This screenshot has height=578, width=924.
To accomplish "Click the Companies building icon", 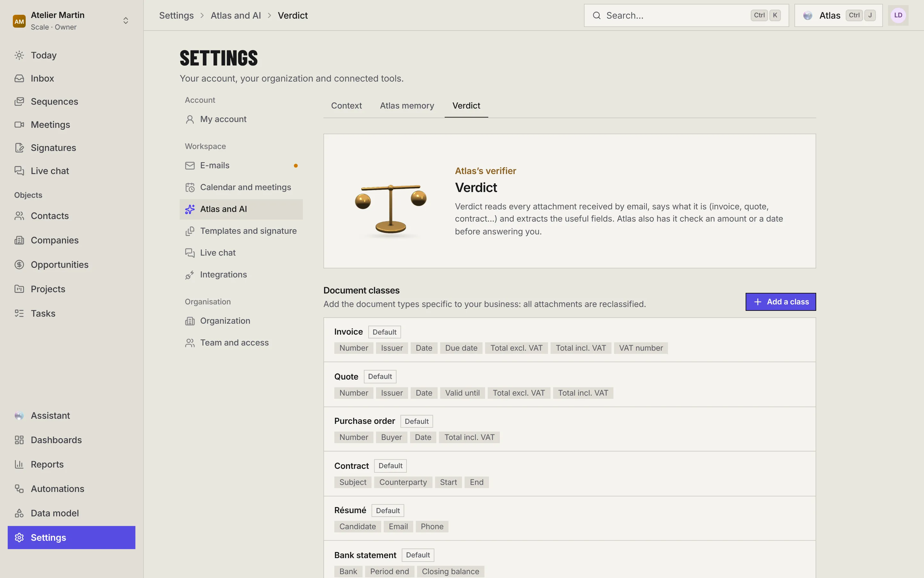I will pyautogui.click(x=19, y=240).
